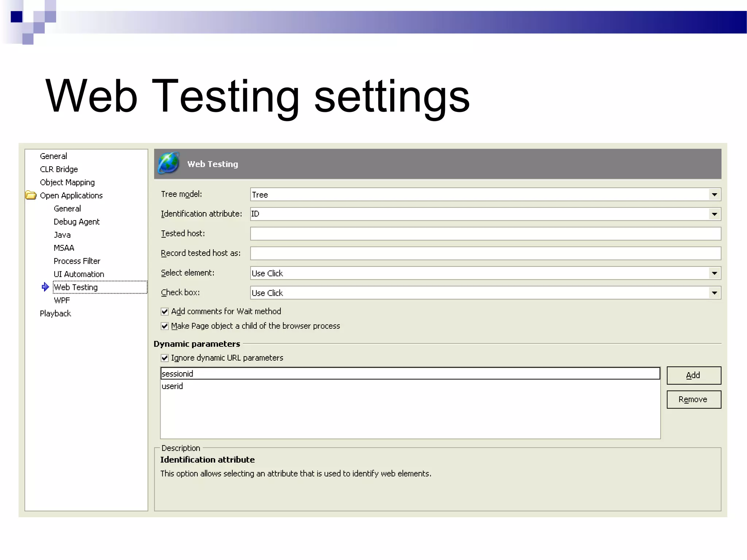Select Playback in options tree
The height and width of the screenshot is (560, 747).
click(55, 314)
